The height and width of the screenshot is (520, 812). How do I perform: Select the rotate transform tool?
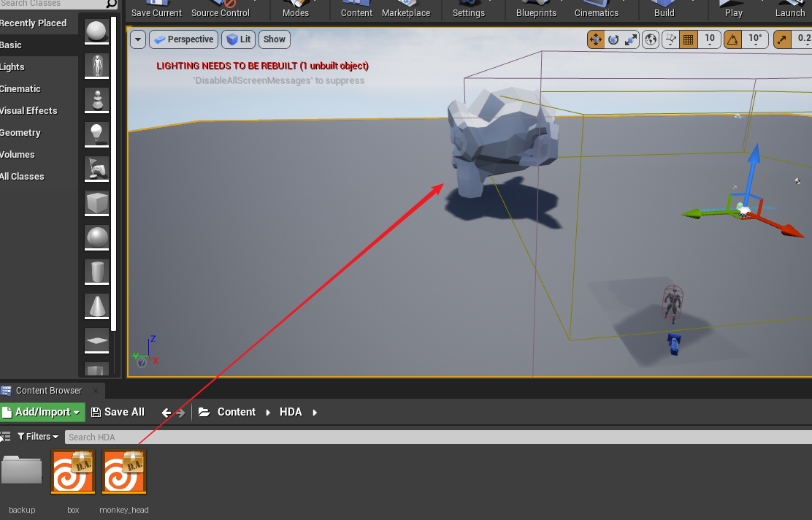pos(613,39)
